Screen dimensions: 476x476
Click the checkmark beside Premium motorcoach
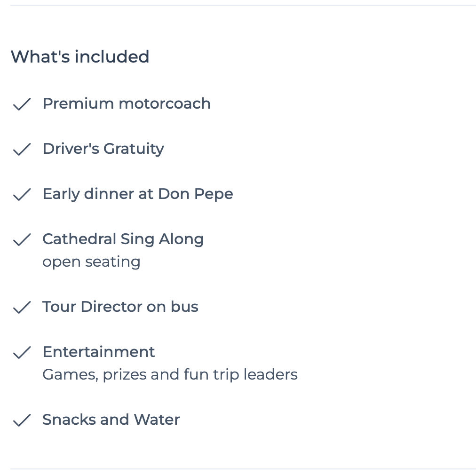pos(22,104)
